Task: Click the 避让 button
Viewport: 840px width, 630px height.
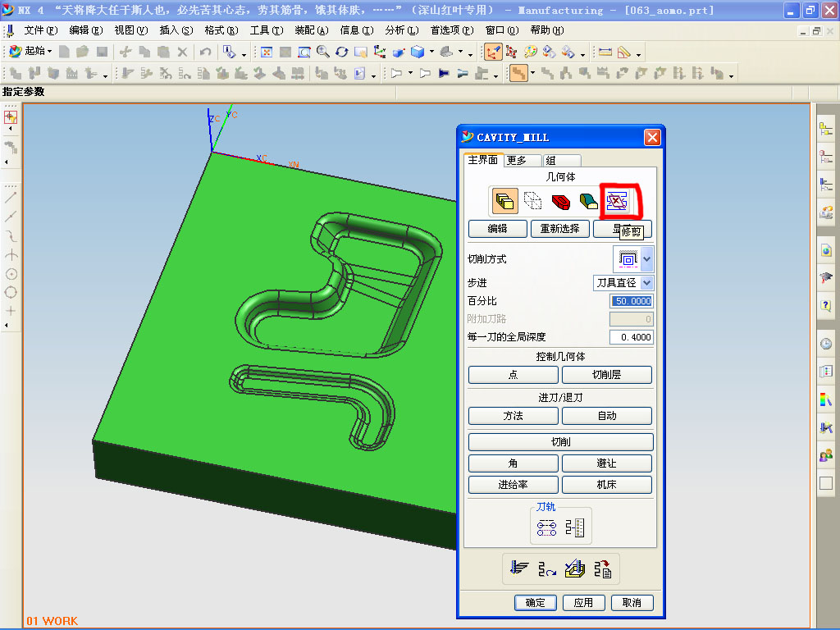Action: point(606,463)
